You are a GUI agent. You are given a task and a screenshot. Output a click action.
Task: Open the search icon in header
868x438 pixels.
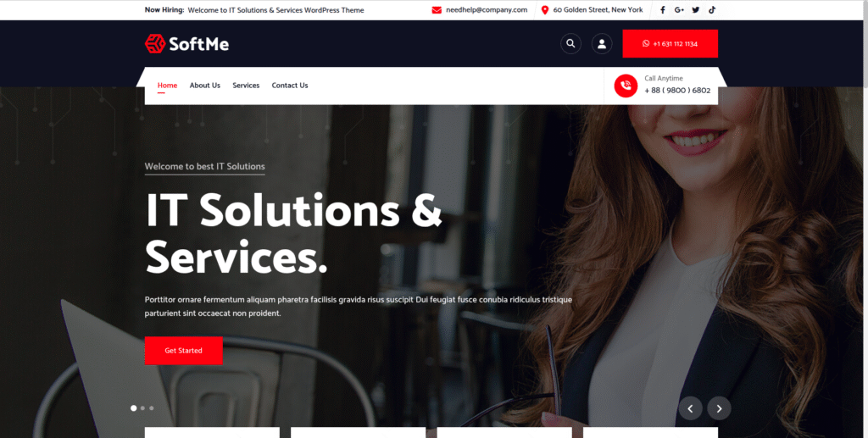(x=570, y=44)
